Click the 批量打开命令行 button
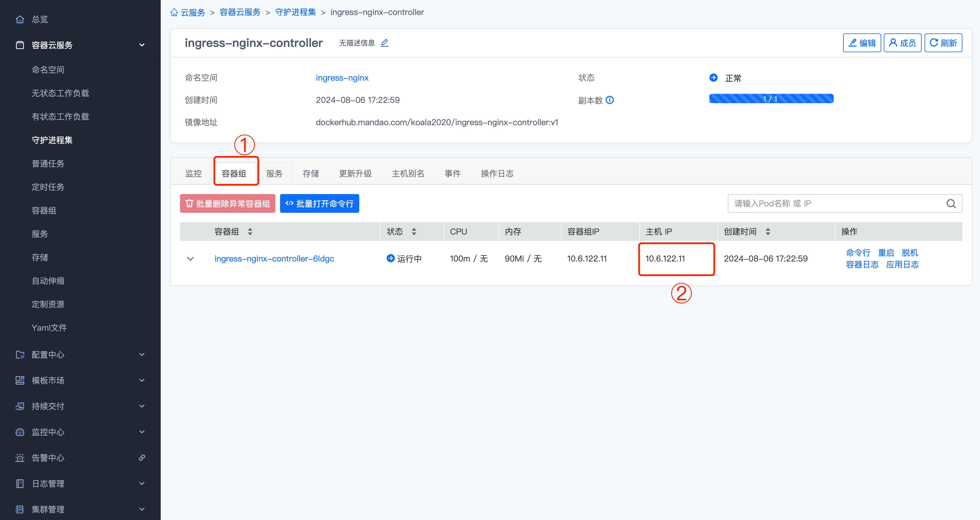Image resolution: width=980 pixels, height=520 pixels. pyautogui.click(x=319, y=203)
